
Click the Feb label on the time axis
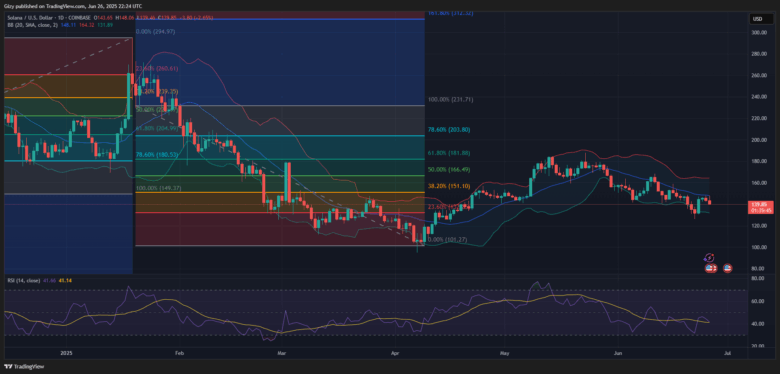coord(180,353)
